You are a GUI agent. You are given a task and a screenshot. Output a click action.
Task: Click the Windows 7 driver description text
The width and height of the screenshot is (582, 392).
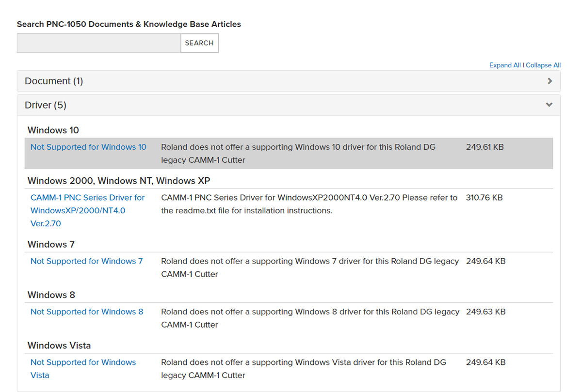310,267
